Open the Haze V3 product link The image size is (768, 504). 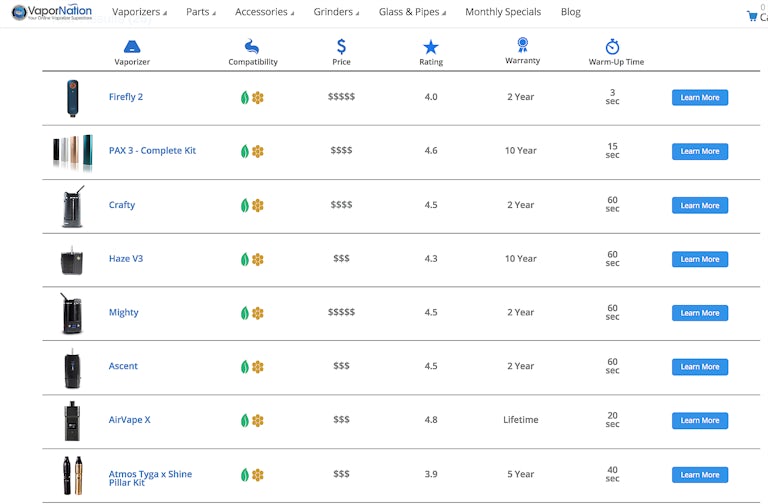[x=126, y=258]
